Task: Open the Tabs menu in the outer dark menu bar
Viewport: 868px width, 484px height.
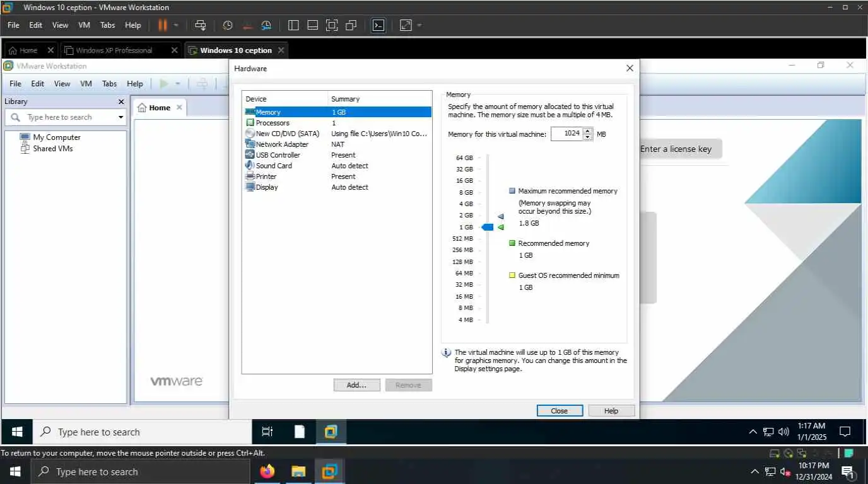Action: [x=108, y=25]
